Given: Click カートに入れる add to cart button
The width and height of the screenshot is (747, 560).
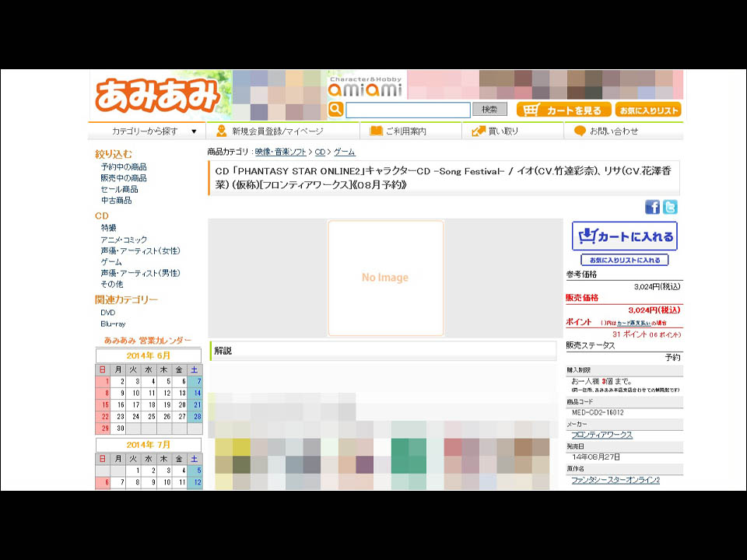Looking at the screenshot, I should 625,236.
